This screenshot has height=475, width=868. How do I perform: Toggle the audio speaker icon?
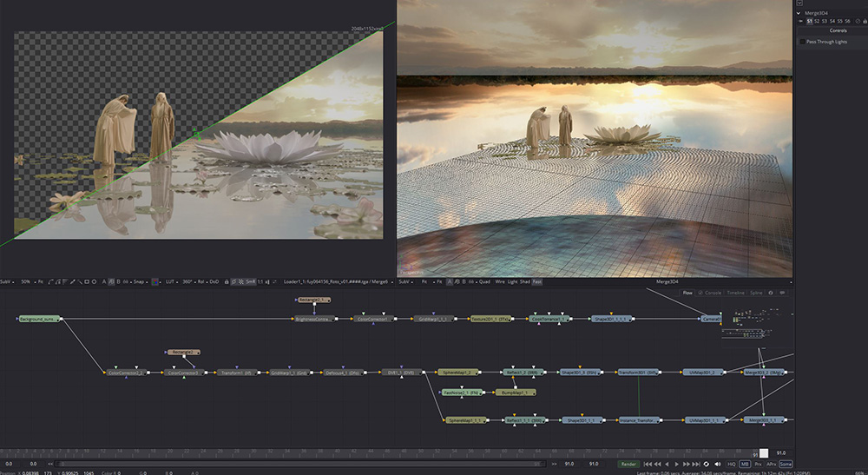(x=717, y=464)
